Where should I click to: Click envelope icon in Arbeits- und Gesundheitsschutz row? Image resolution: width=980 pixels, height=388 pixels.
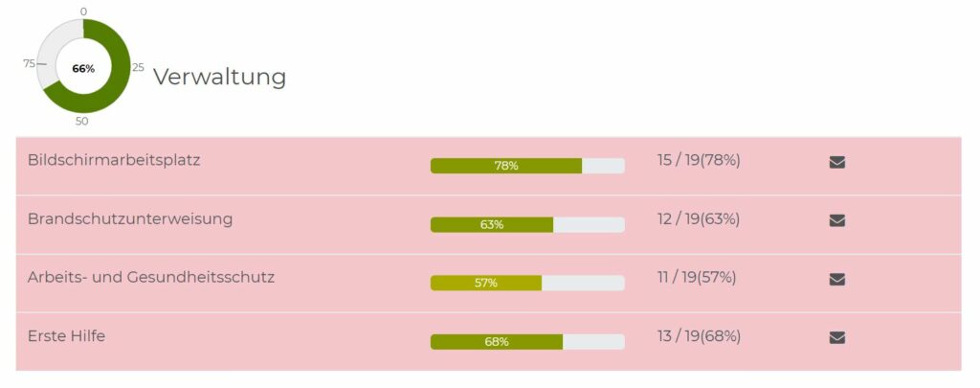(836, 279)
